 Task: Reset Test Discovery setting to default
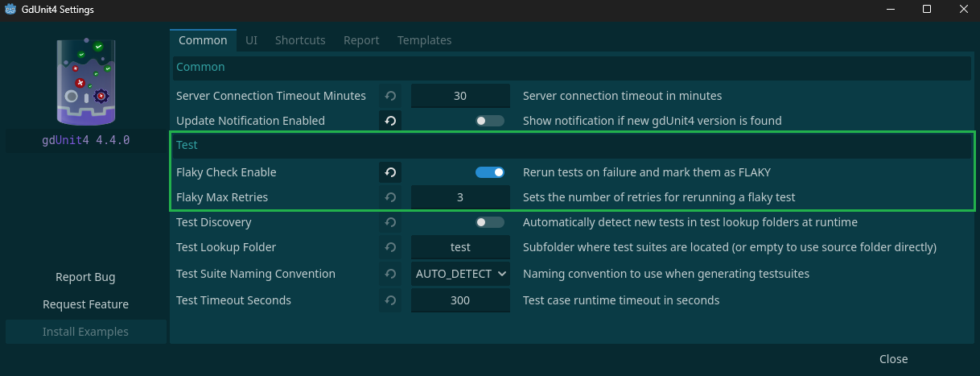390,222
